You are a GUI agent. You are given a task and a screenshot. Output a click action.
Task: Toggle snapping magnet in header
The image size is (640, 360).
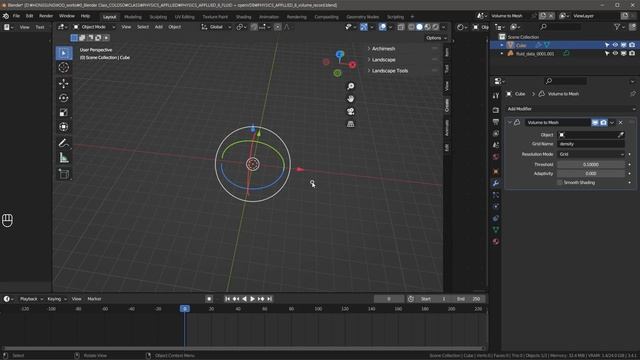click(x=254, y=27)
